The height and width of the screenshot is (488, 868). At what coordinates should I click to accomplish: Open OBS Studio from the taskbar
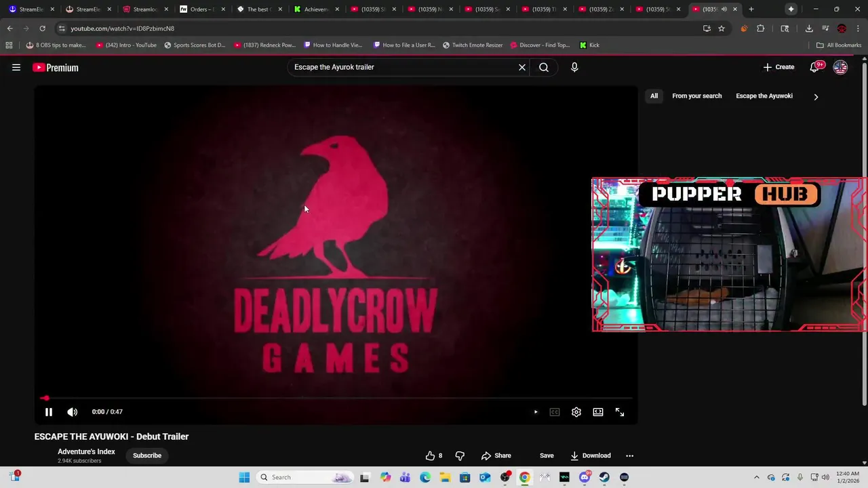click(505, 477)
